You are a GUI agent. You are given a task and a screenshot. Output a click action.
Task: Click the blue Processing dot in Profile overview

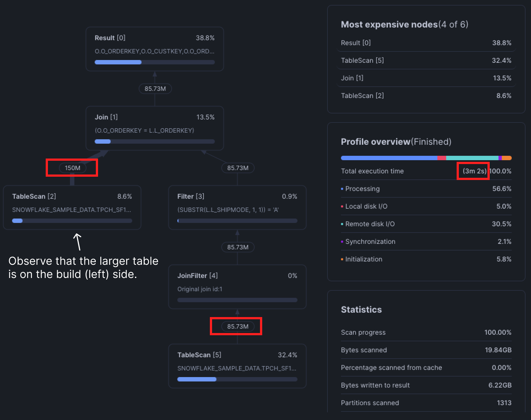[x=342, y=189]
